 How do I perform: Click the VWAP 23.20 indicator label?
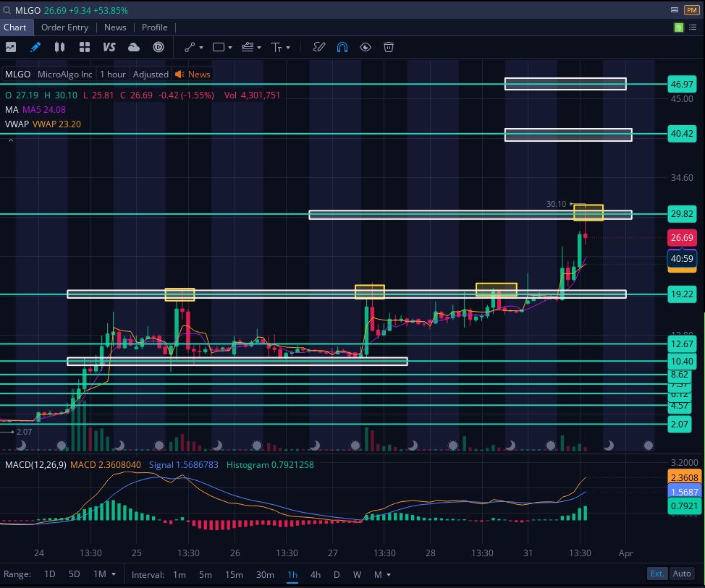coord(56,124)
